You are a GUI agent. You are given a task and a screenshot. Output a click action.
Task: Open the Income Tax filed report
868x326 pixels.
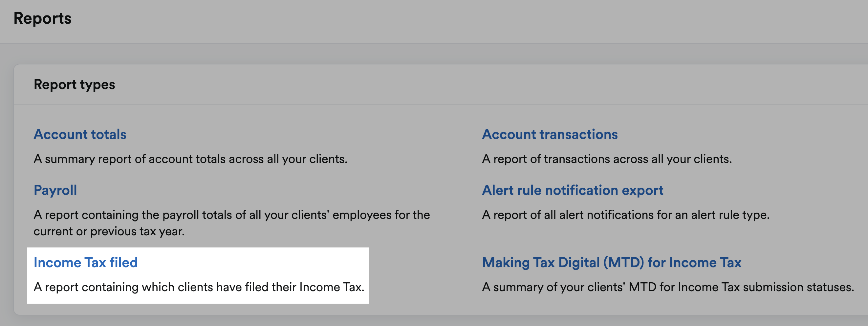tap(86, 263)
